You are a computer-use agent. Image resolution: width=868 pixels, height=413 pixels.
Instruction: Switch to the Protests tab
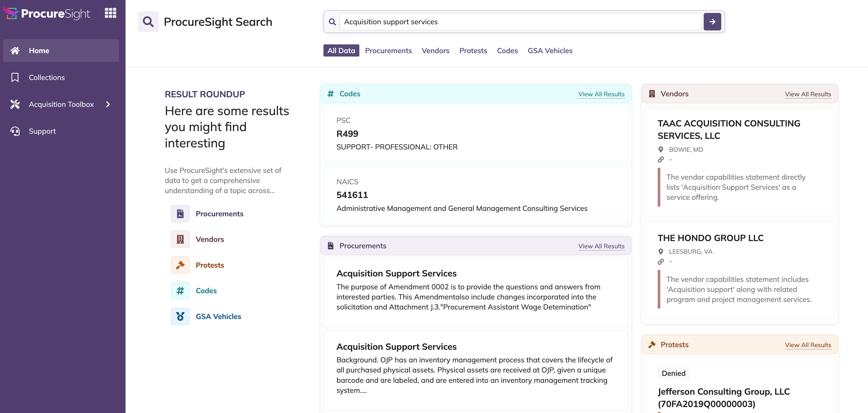point(473,51)
